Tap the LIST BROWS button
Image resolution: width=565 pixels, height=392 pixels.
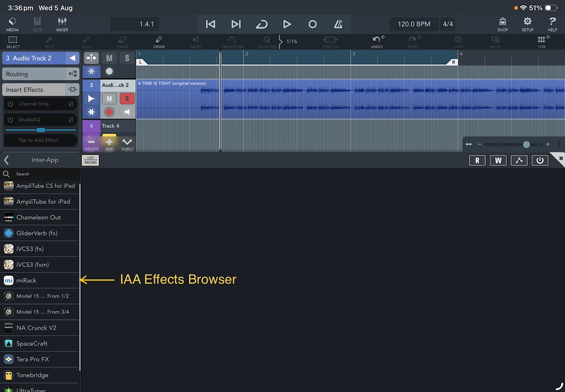[90, 160]
